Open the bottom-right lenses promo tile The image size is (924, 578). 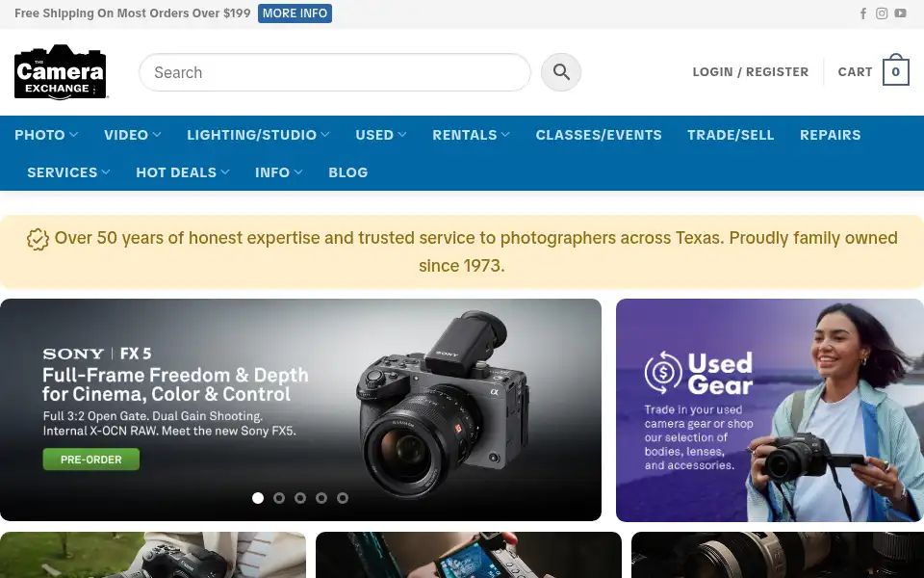tap(778, 555)
